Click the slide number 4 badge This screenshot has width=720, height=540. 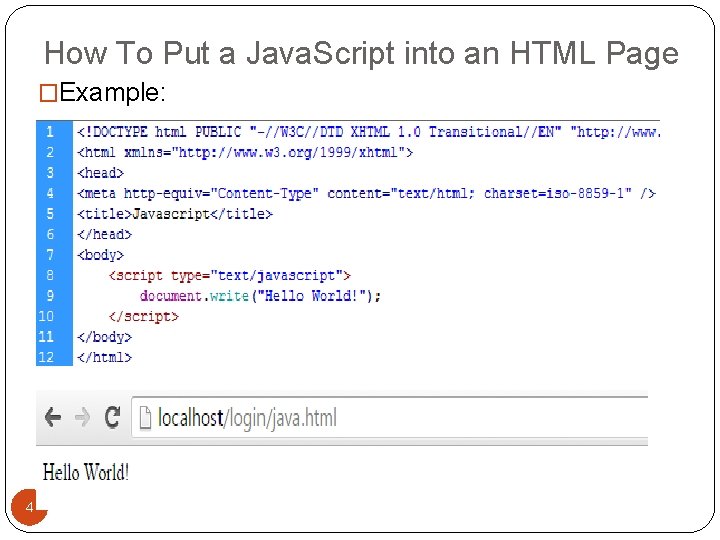pos(29,507)
